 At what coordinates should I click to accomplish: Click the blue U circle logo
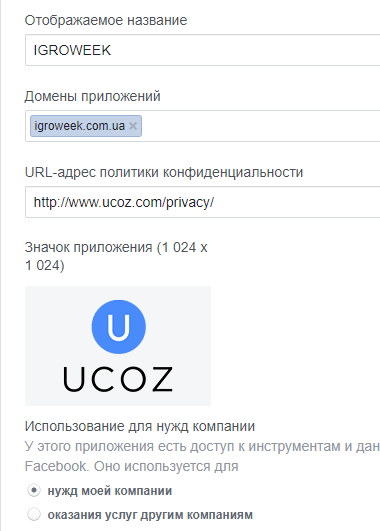[119, 327]
